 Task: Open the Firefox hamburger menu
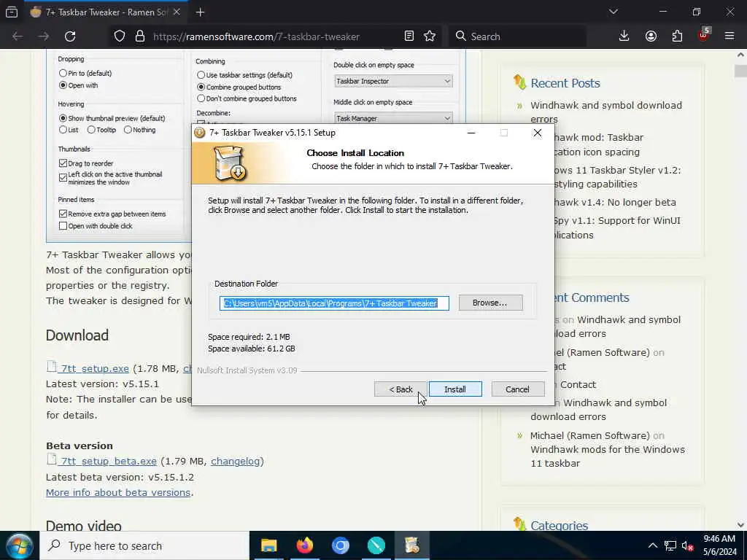coord(729,36)
